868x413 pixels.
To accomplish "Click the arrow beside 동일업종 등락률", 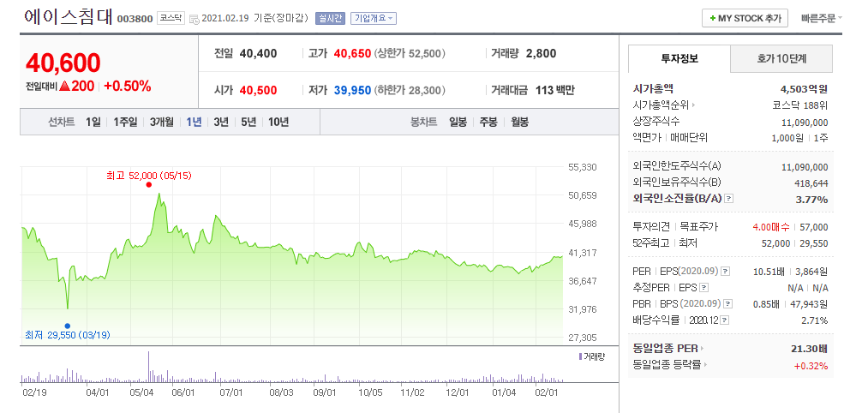I will (706, 365).
